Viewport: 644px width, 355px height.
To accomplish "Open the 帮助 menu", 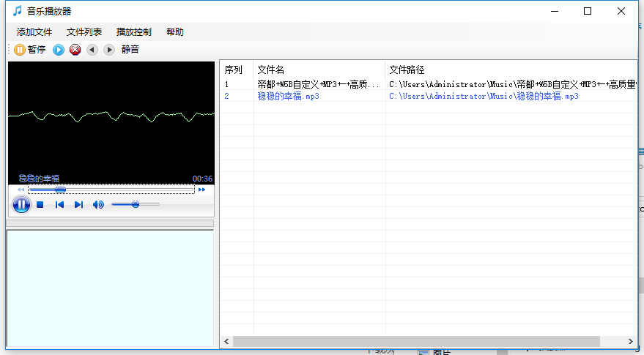I will [175, 32].
